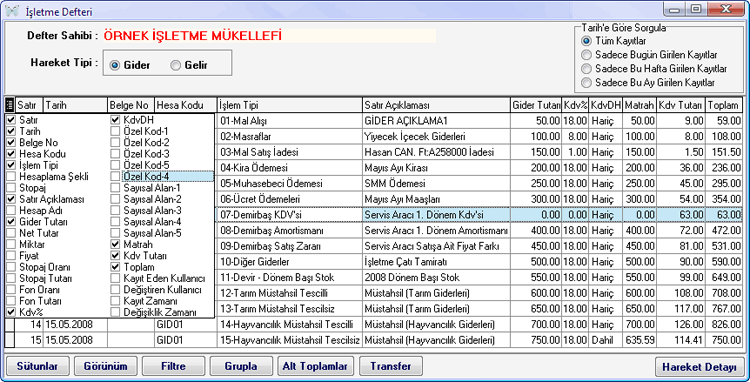Sort by Gider Tutarı column header

(536, 105)
